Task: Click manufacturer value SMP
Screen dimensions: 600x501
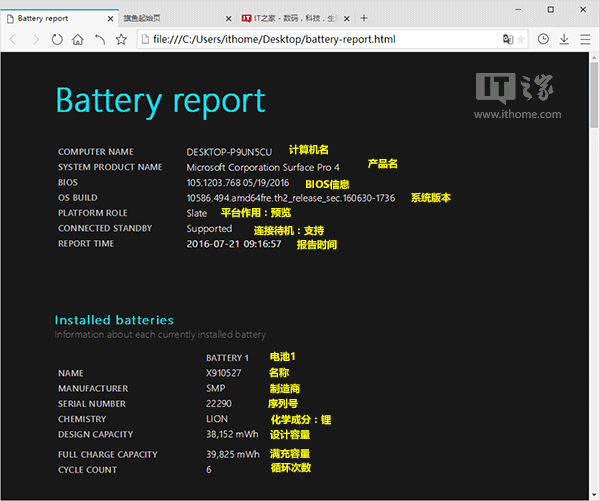Action: click(x=215, y=388)
